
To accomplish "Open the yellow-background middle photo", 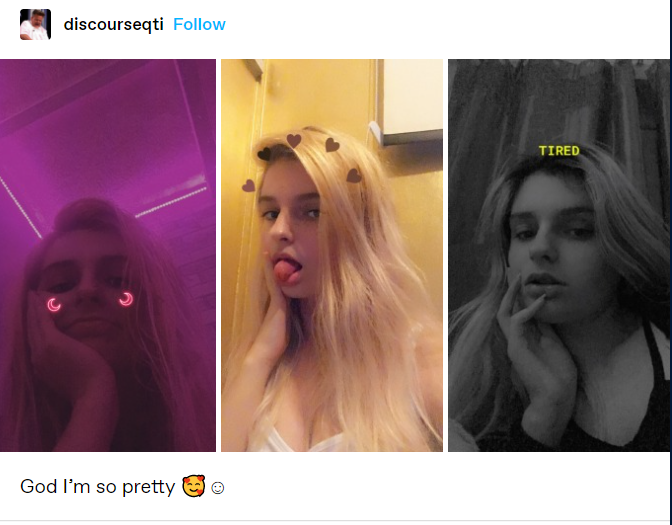I will point(332,255).
